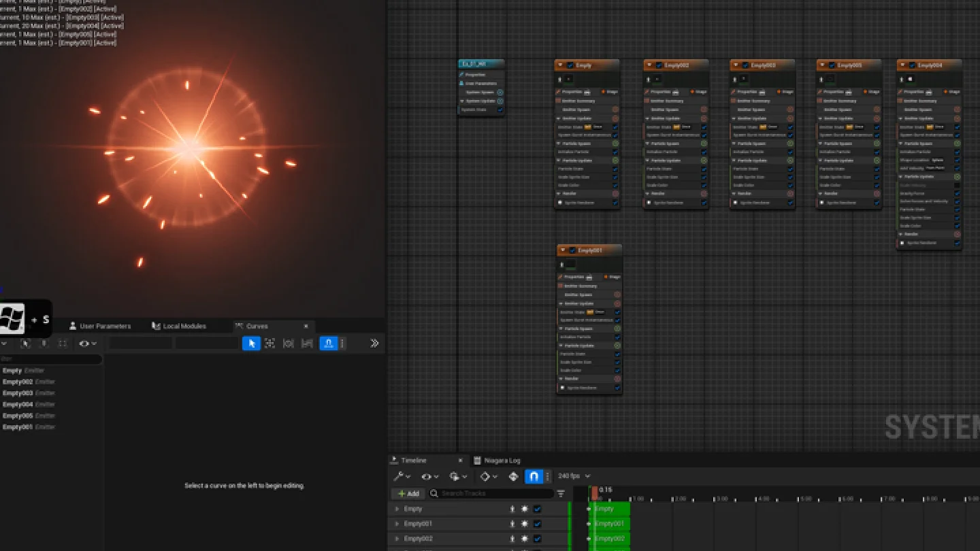
Task: Click the fit vertical icon in Curves toolbar
Action: pos(307,344)
